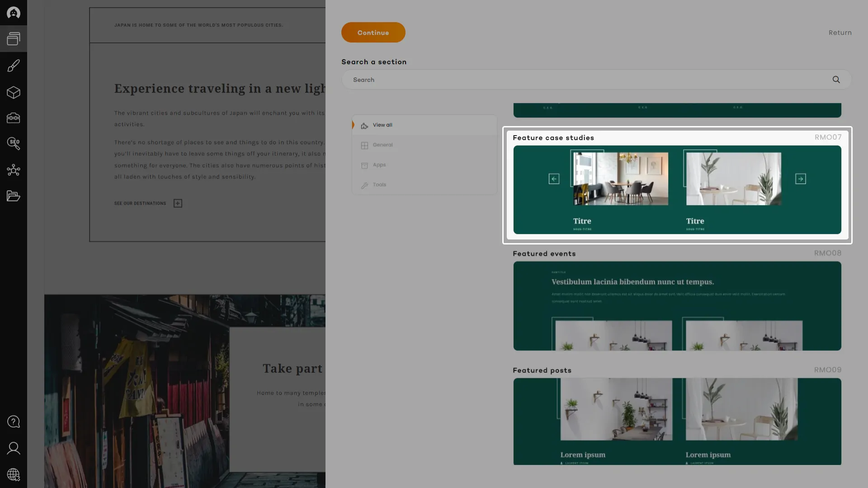Image resolution: width=868 pixels, height=488 pixels.
Task: Open the SEO search icon
Action: pyautogui.click(x=14, y=144)
